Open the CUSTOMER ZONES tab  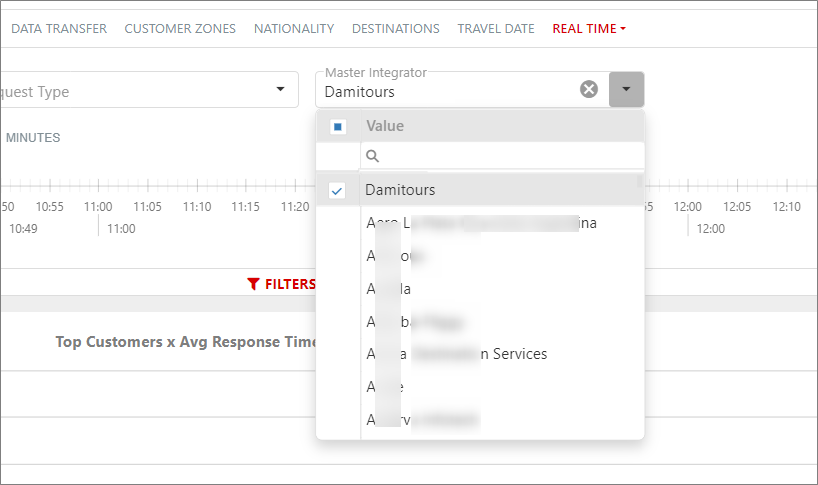tap(180, 29)
